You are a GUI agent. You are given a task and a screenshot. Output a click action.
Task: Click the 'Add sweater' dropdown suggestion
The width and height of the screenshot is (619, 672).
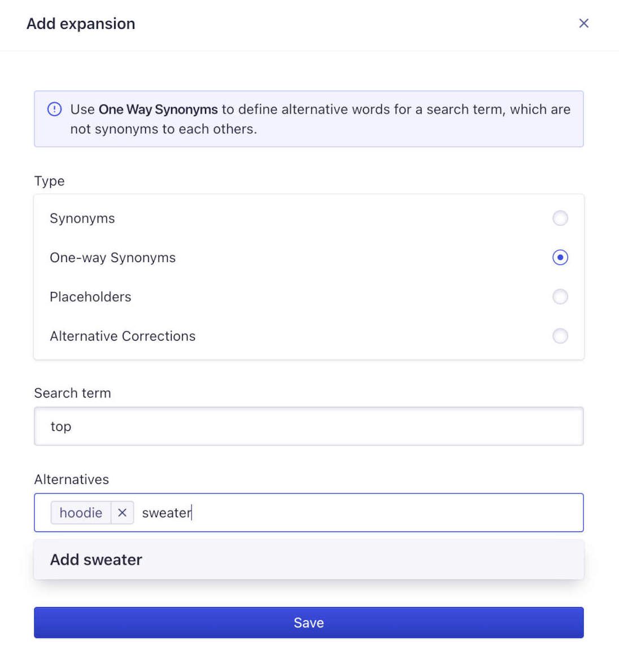tap(96, 560)
